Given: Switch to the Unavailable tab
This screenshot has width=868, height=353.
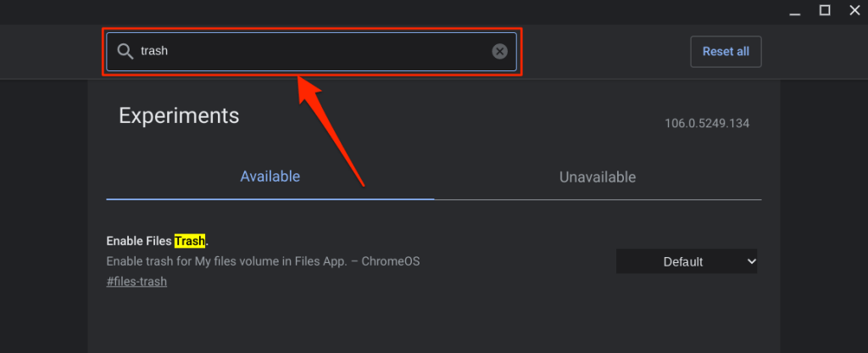Looking at the screenshot, I should coord(597,177).
